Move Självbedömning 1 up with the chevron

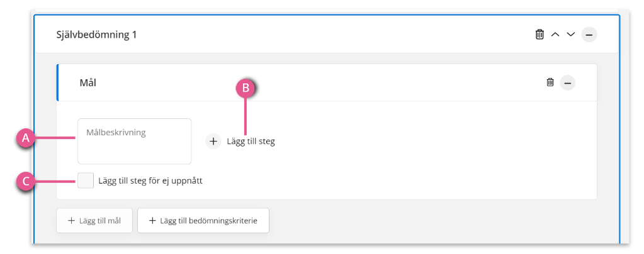click(555, 35)
